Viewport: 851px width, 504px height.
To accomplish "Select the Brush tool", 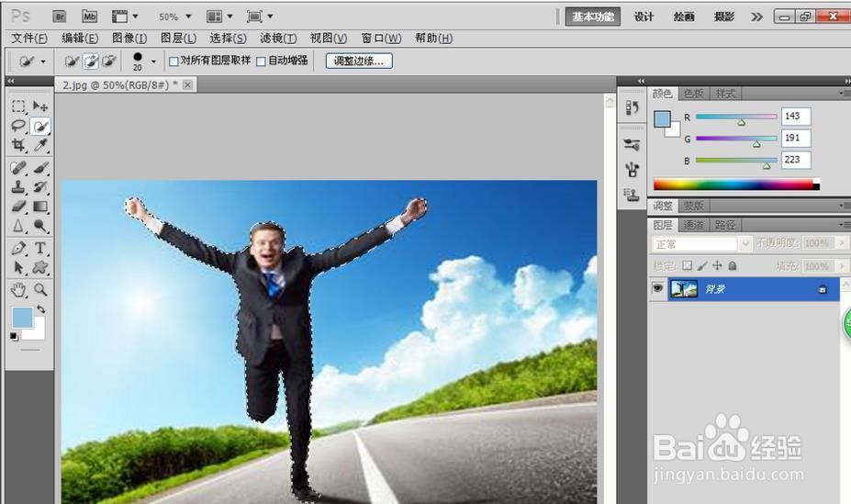I will coord(40,168).
